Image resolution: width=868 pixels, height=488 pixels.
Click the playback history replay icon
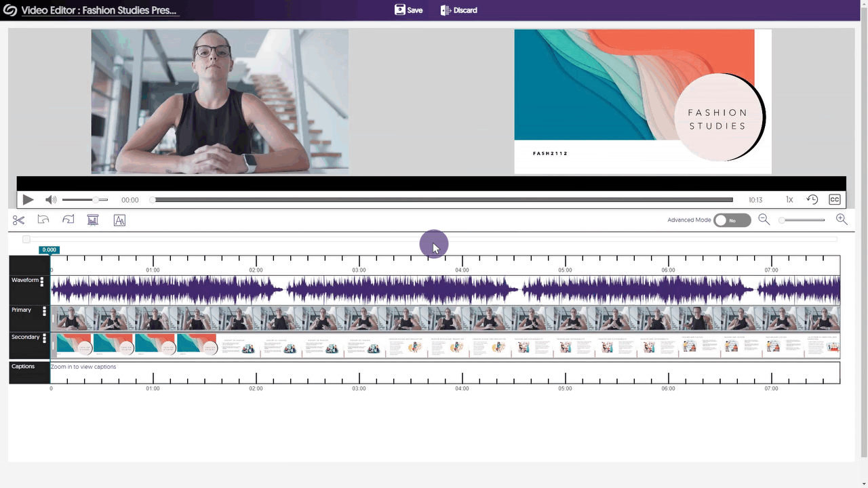click(812, 199)
